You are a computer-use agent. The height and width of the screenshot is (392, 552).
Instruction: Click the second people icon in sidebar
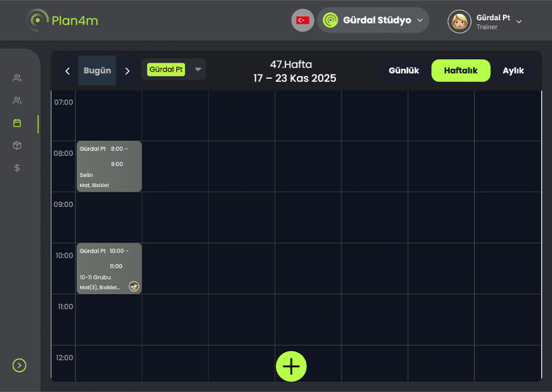(17, 101)
